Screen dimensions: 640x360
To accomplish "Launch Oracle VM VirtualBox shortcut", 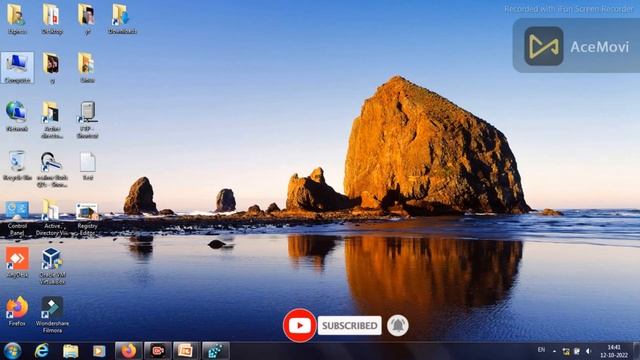I will point(52,266).
